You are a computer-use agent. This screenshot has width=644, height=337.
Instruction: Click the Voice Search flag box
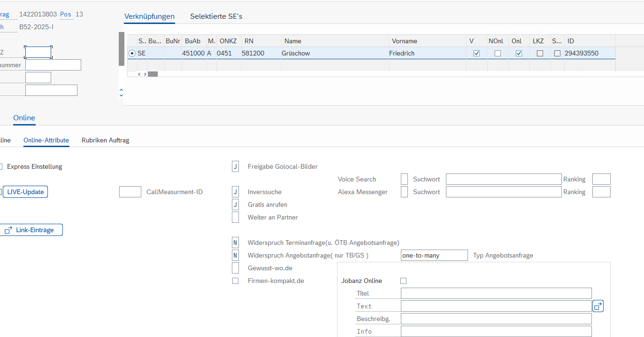coord(404,179)
